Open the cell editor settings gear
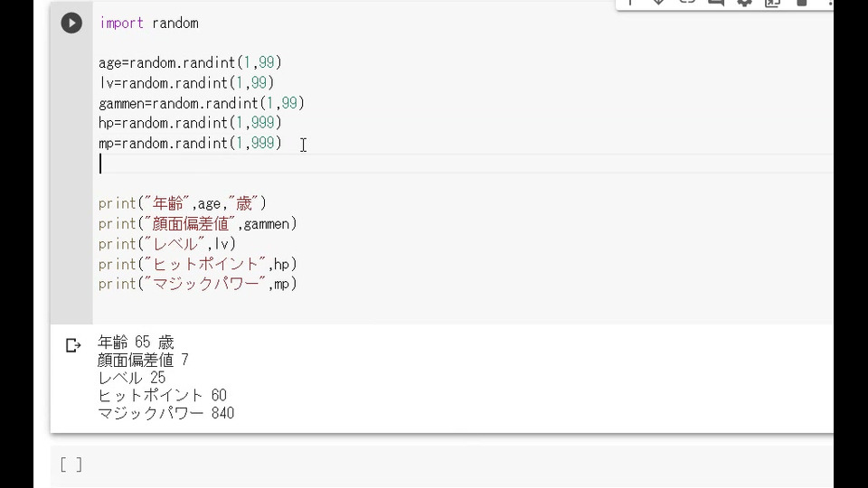The height and width of the screenshot is (488, 868). [744, 2]
